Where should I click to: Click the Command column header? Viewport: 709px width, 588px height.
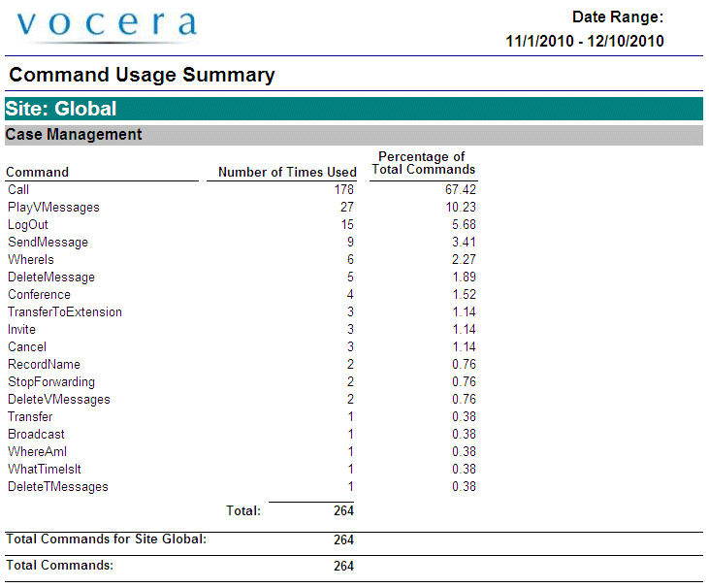(x=38, y=173)
